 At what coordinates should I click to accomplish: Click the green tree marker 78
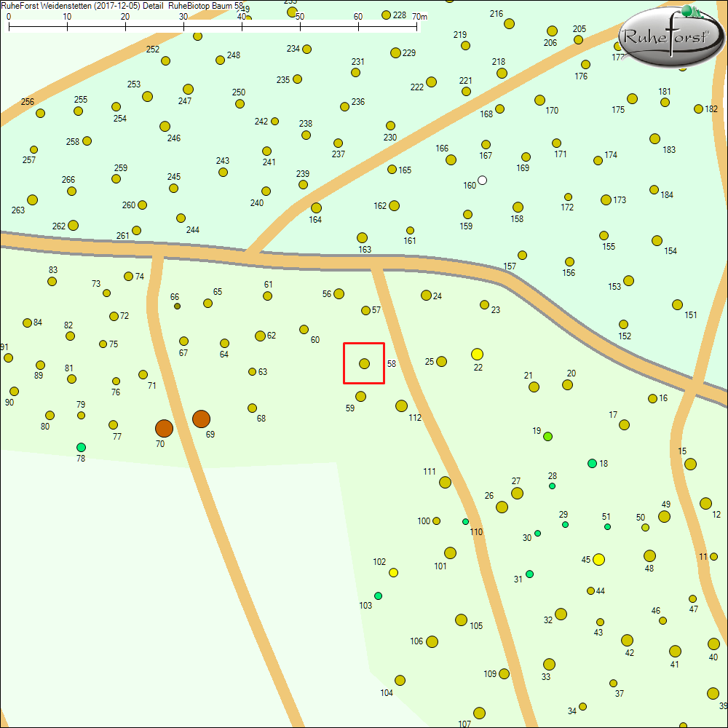81,447
